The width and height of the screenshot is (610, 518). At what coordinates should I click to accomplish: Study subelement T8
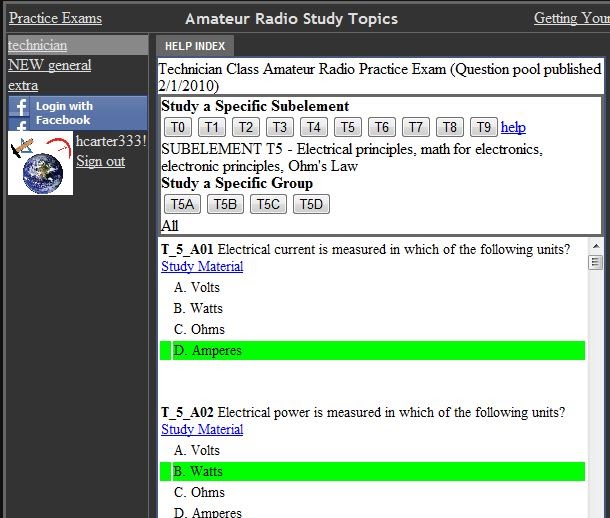[450, 127]
